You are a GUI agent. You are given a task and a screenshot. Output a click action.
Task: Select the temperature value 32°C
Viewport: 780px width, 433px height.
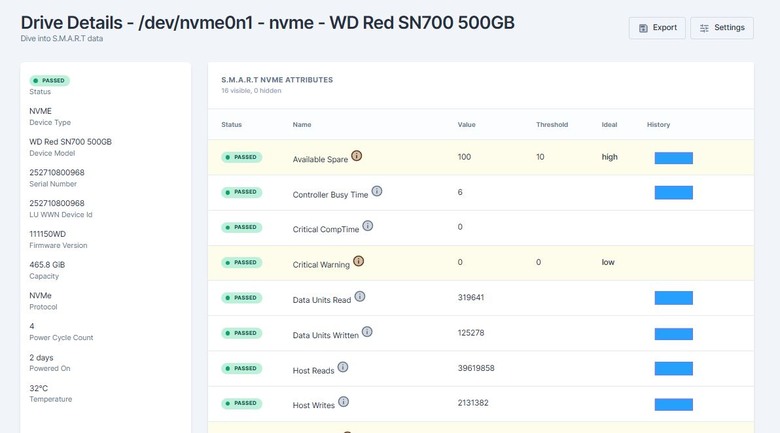click(38, 388)
